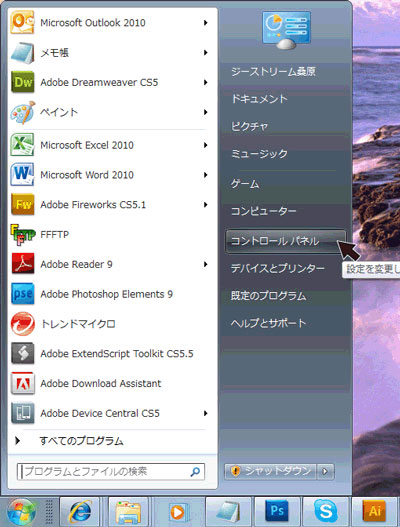Open shutdown options arrow button
This screenshot has height=527, width=400.
pyautogui.click(x=325, y=471)
